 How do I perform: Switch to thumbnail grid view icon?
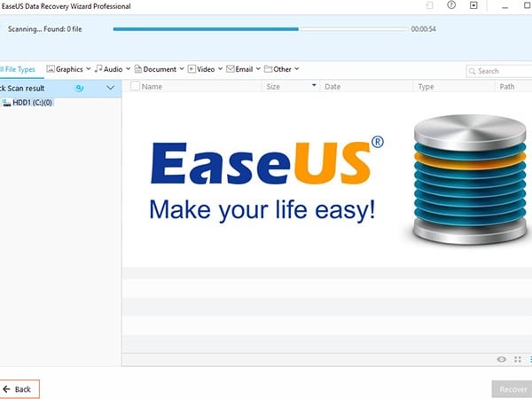(518, 359)
